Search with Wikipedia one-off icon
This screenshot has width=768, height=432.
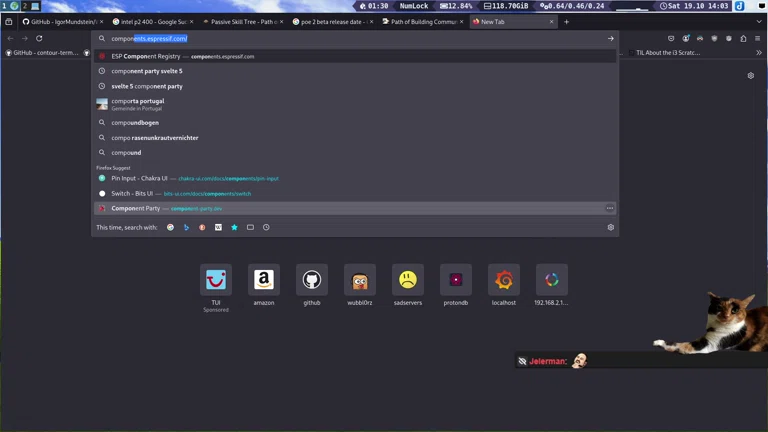(x=218, y=228)
